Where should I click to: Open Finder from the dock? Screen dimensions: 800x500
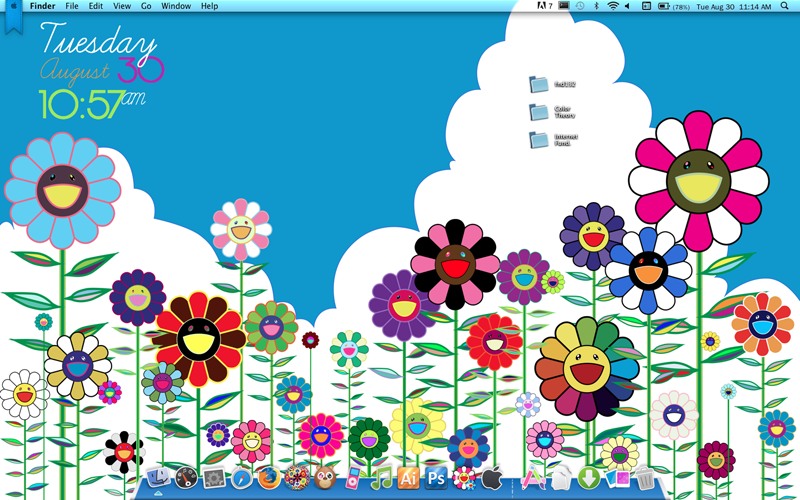[x=158, y=478]
